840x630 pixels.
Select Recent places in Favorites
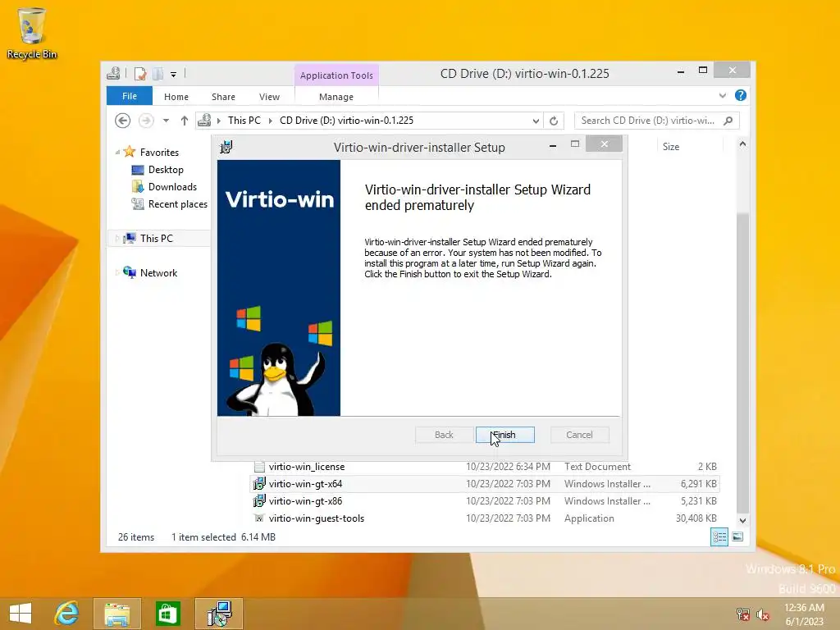click(177, 204)
